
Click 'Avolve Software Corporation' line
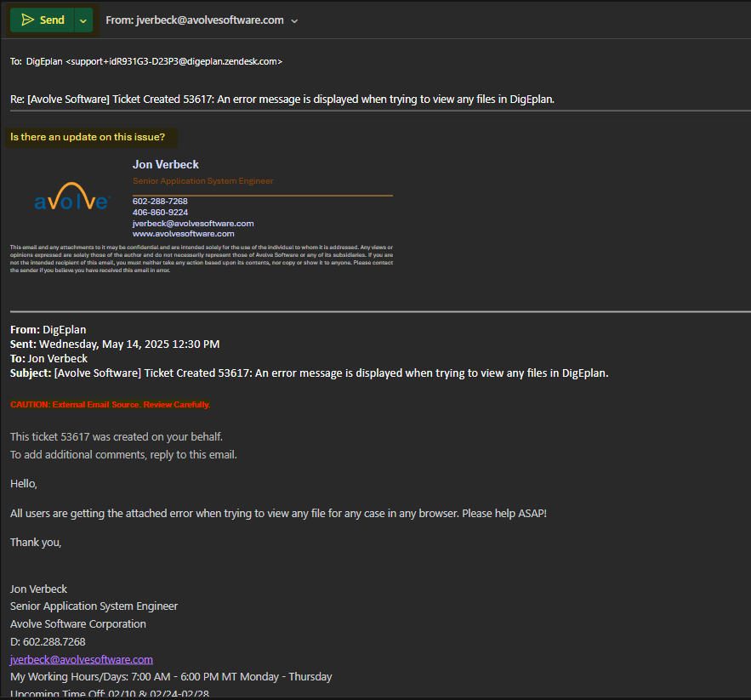tap(78, 623)
